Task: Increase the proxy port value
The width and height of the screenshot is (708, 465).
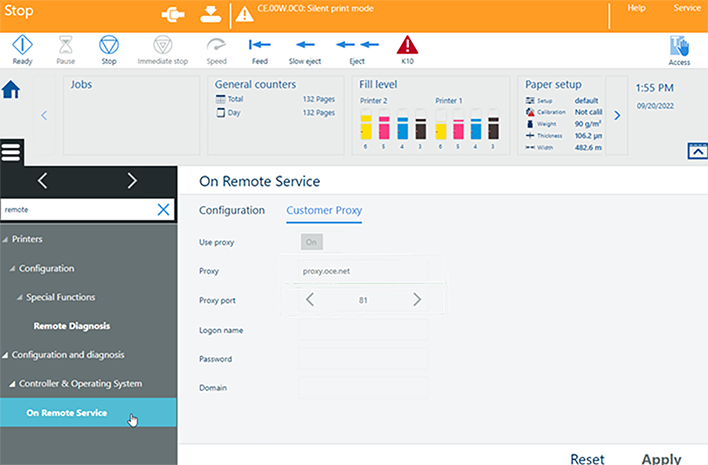Action: coord(417,300)
